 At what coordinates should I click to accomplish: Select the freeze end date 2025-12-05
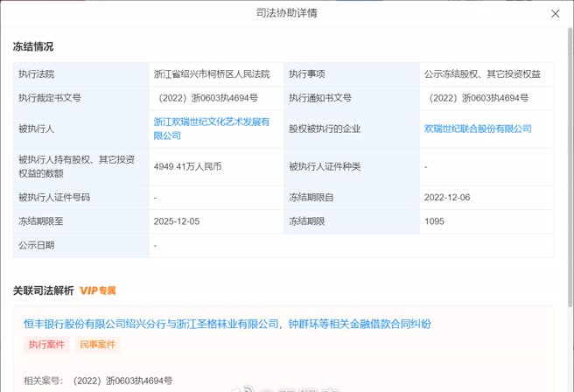coord(177,221)
